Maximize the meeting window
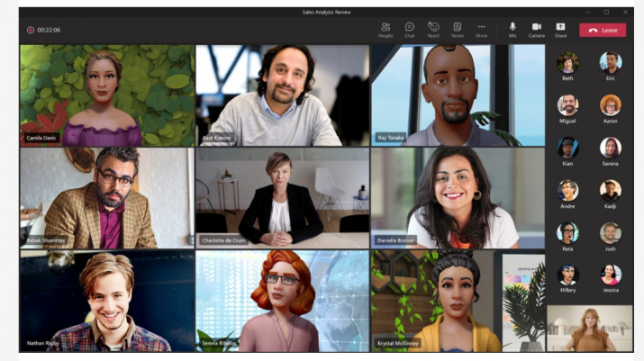Image resolution: width=644 pixels, height=361 pixels. click(606, 12)
